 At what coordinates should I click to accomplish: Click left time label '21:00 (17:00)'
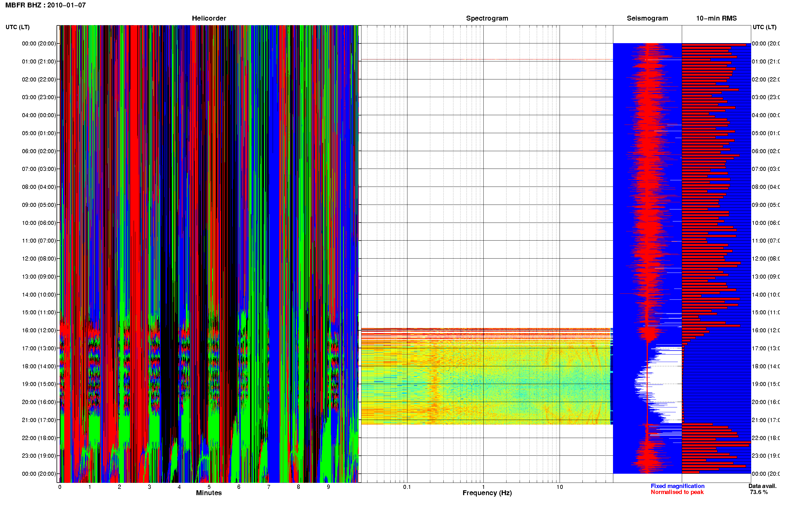pos(39,420)
